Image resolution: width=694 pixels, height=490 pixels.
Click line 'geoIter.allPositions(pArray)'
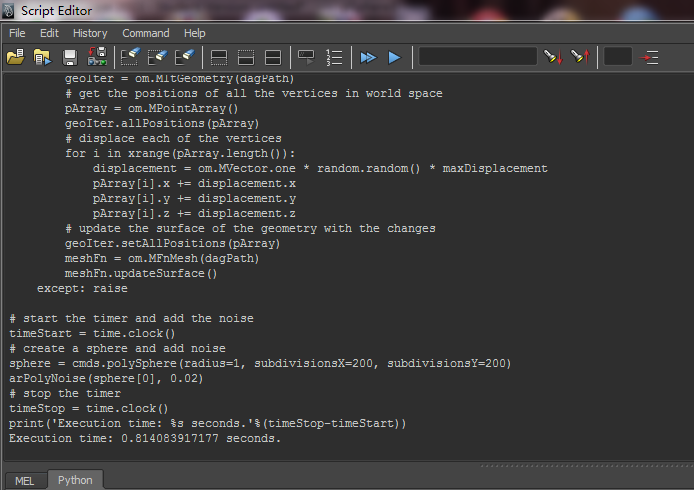pyautogui.click(x=162, y=123)
